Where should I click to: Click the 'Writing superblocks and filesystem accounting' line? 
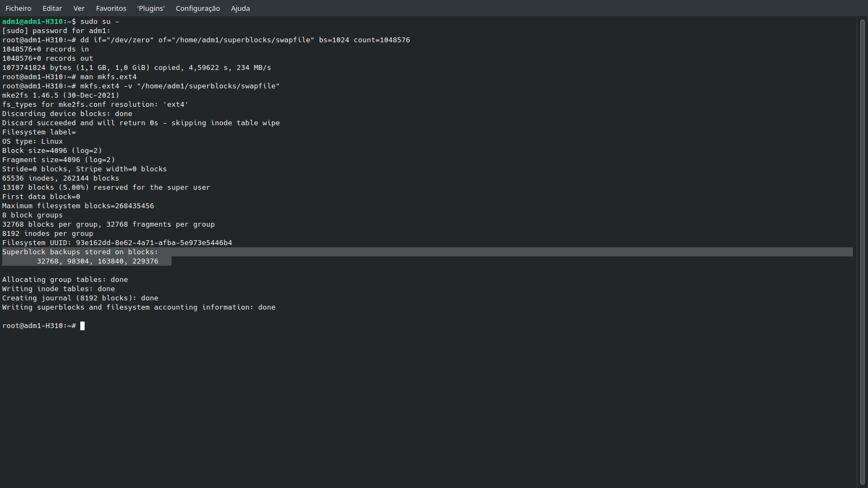[138, 307]
